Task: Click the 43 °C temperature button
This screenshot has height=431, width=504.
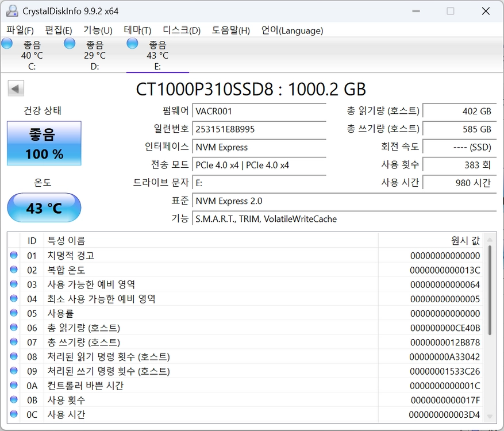Action: [x=44, y=207]
